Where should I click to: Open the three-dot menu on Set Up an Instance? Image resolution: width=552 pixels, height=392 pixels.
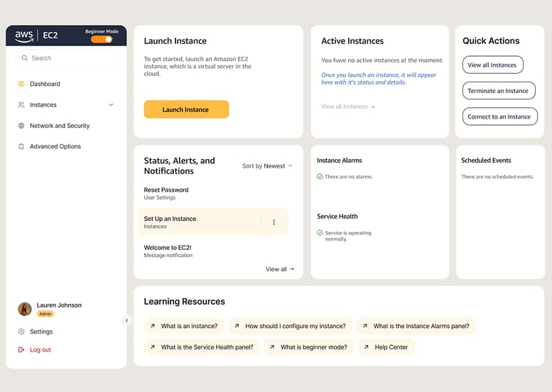click(274, 222)
